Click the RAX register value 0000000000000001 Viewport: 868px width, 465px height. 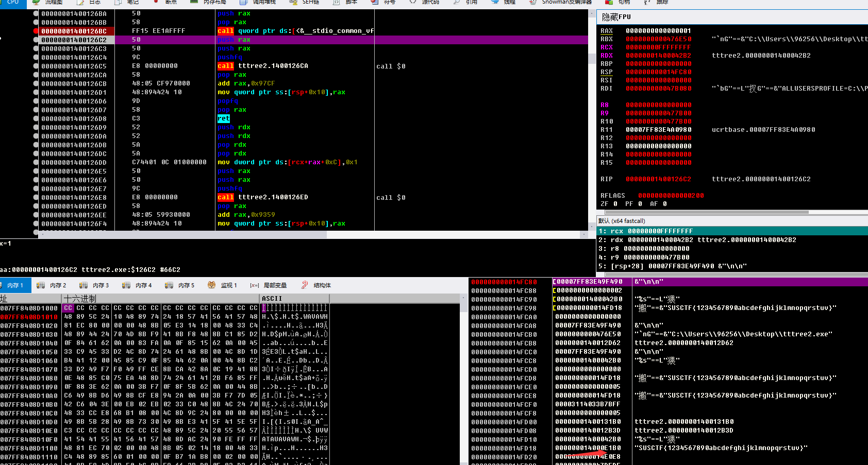[x=659, y=31]
